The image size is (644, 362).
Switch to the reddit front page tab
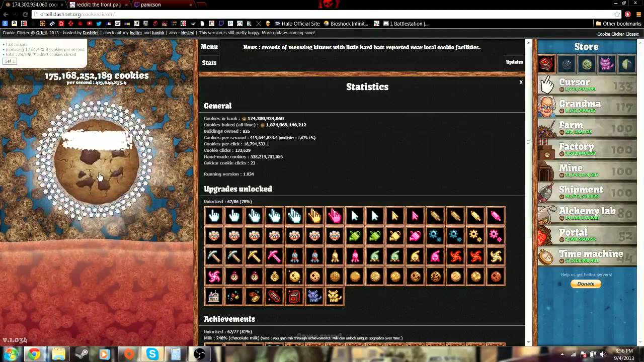click(x=99, y=5)
